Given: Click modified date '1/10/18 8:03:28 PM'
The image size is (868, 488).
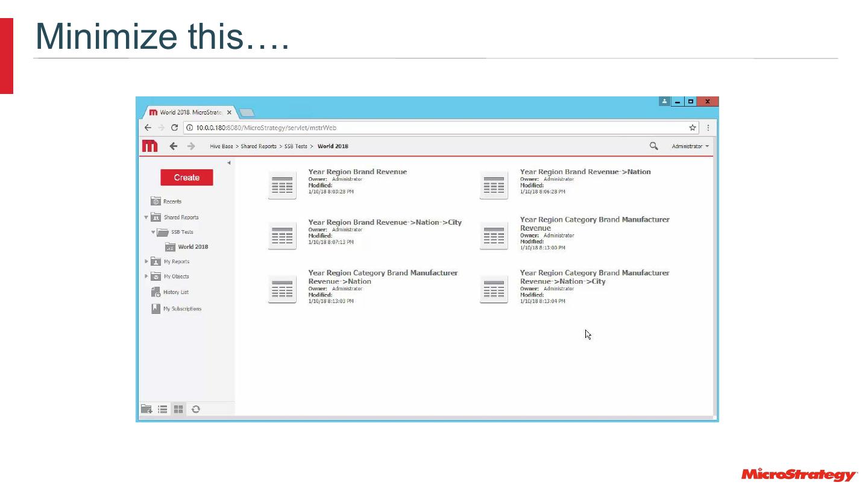Looking at the screenshot, I should 331,192.
